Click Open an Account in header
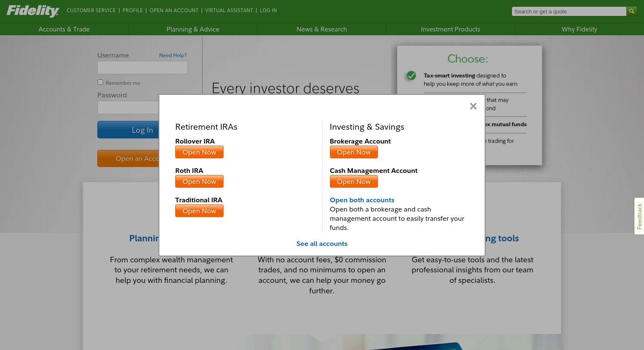The height and width of the screenshot is (350, 644). [x=174, y=10]
